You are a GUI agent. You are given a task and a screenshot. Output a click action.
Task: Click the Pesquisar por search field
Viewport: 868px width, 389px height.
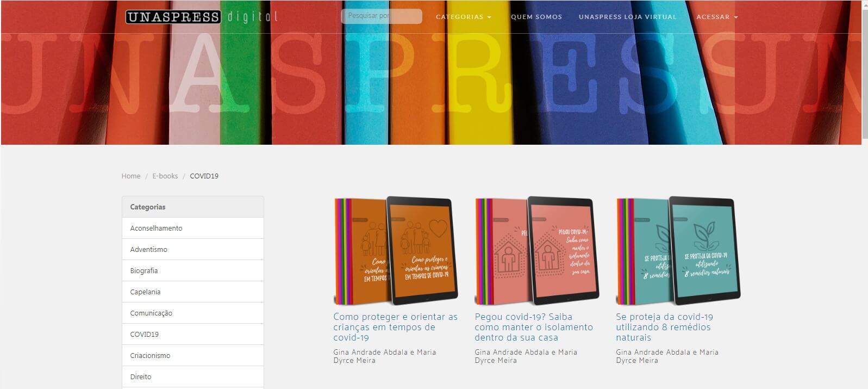click(382, 16)
